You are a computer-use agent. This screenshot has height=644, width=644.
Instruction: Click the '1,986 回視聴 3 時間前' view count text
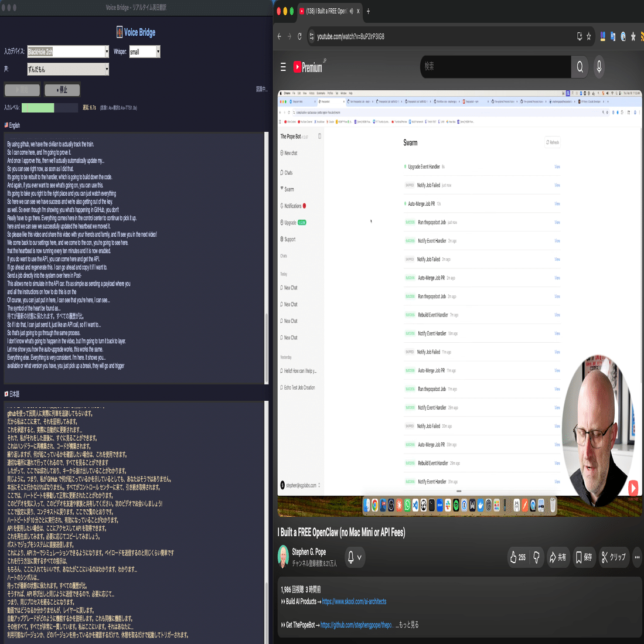(301, 590)
